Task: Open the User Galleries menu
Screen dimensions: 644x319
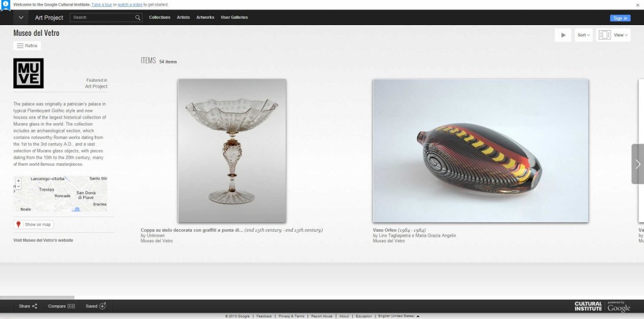Action: [x=234, y=18]
